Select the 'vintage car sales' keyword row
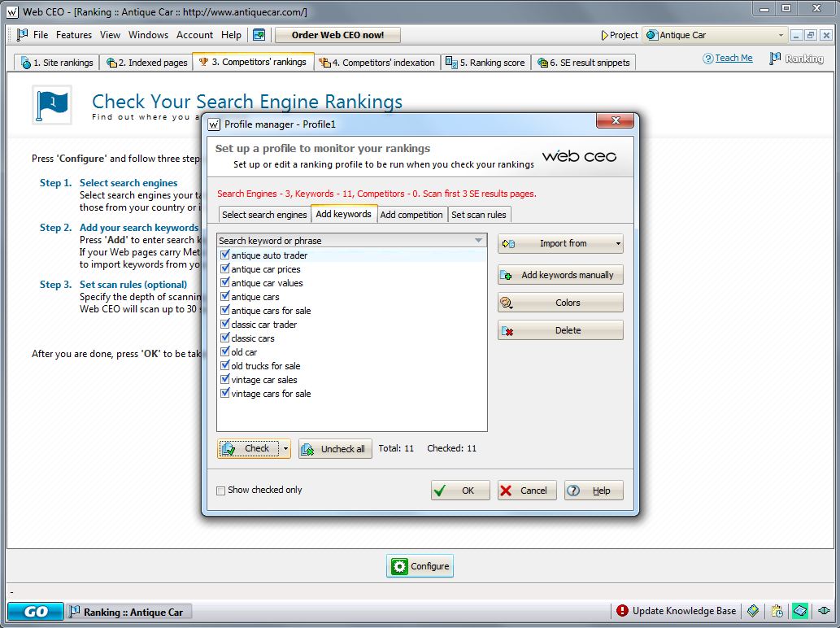Viewport: 840px width, 628px height. [351, 380]
